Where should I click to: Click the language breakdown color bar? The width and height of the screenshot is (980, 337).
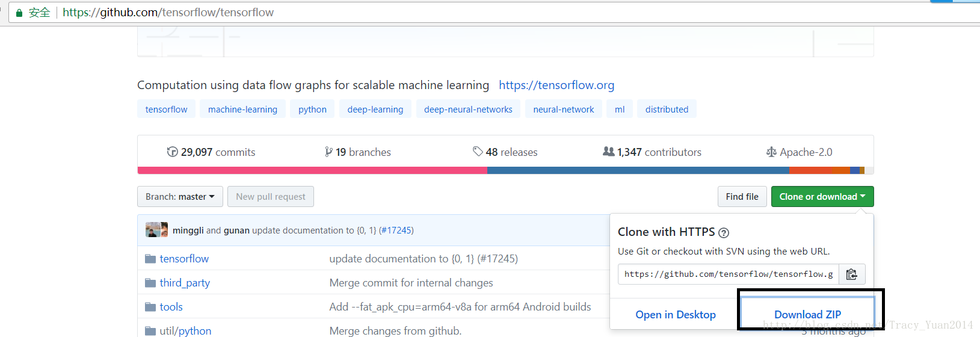point(505,170)
